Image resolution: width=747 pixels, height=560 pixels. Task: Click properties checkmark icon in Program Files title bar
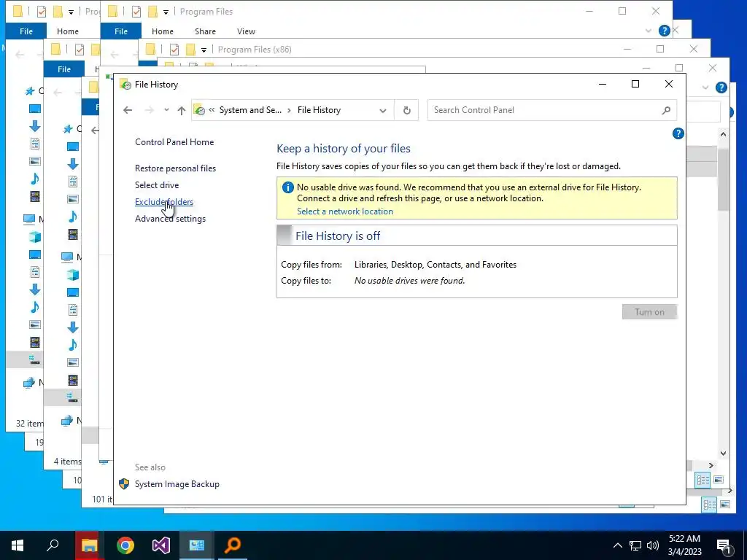click(136, 12)
